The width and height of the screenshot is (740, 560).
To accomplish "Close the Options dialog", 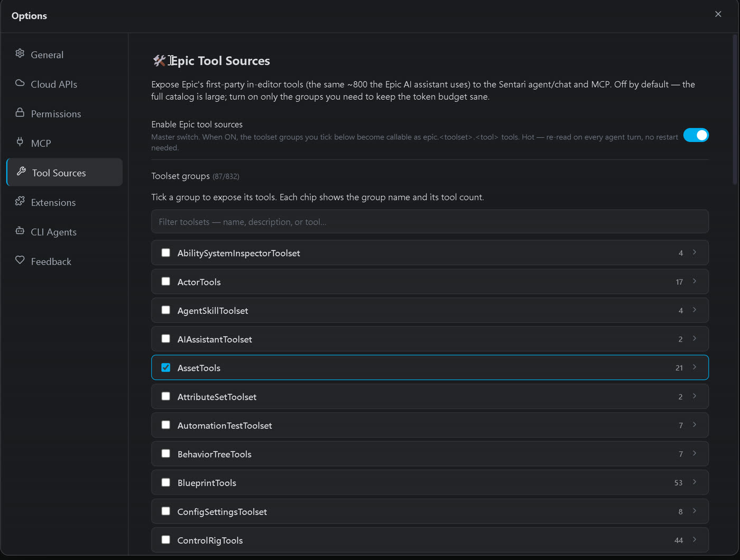I will click(718, 14).
